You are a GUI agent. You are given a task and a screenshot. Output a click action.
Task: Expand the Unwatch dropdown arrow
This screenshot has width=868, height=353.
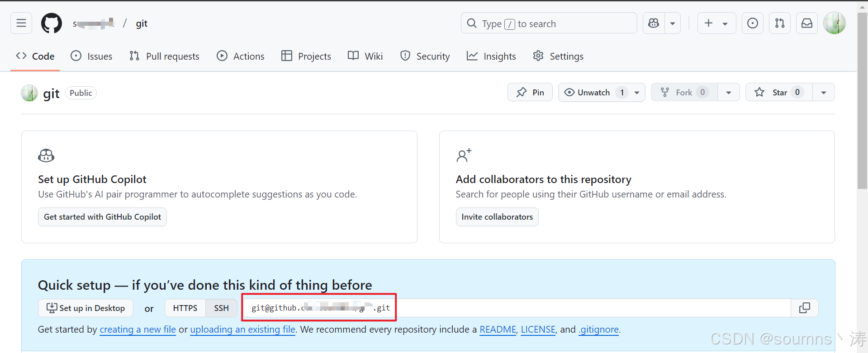(x=637, y=92)
